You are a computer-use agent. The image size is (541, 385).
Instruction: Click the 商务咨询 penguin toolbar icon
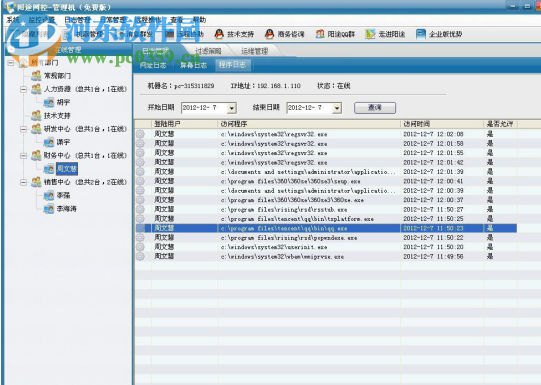click(269, 34)
